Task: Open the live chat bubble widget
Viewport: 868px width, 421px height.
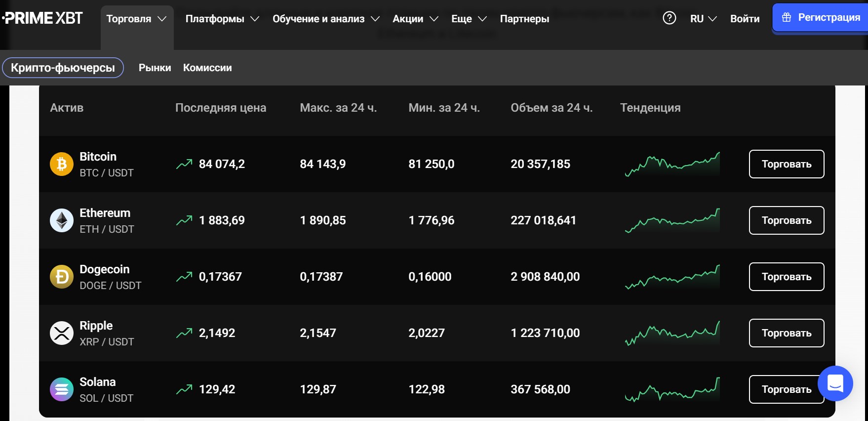Action: click(x=835, y=383)
